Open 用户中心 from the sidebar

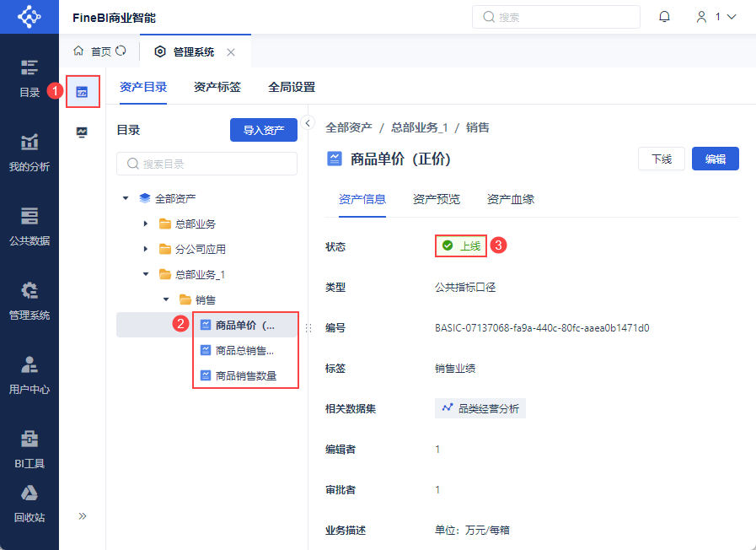tap(29, 375)
